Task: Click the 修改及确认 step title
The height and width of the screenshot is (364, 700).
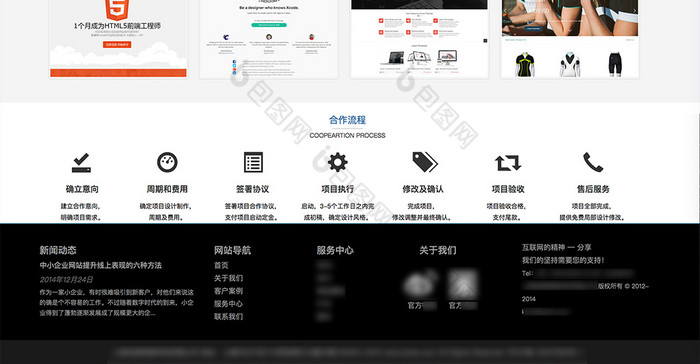Action: 423,189
